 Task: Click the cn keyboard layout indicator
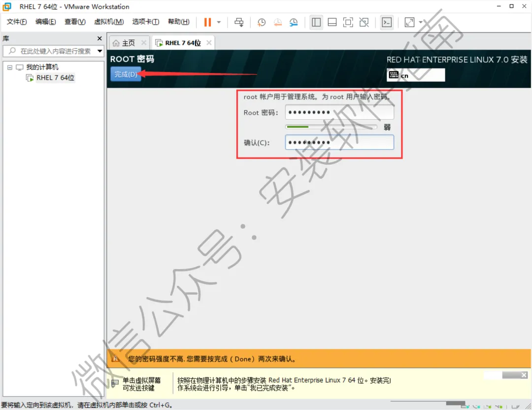click(x=416, y=75)
